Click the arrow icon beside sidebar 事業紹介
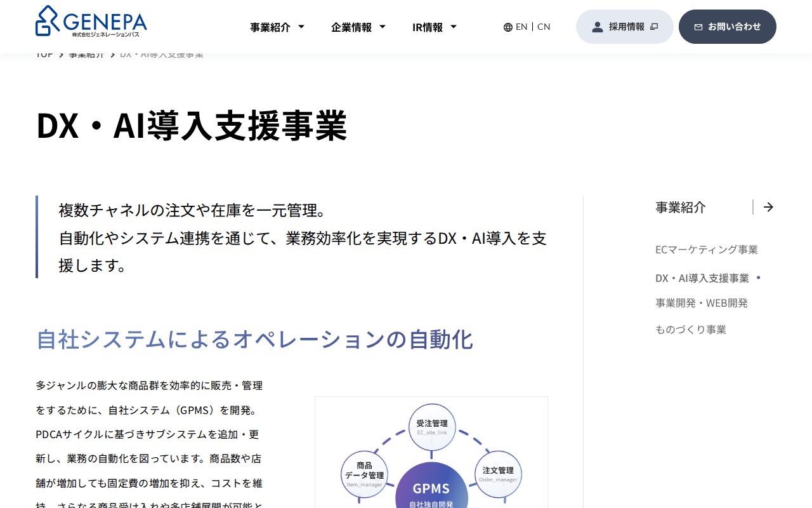The height and width of the screenshot is (508, 812). [768, 207]
